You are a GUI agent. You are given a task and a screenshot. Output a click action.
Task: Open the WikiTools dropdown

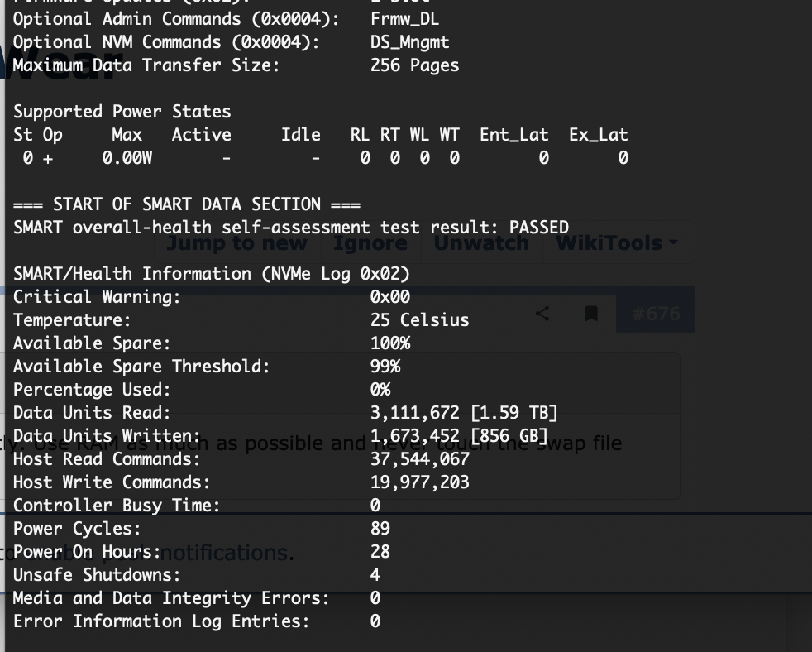(x=618, y=242)
